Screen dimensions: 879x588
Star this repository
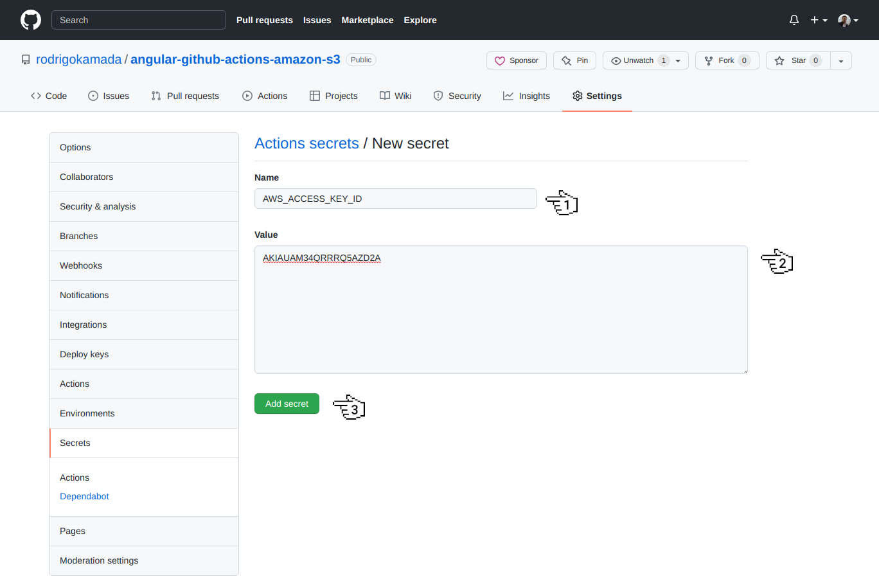[x=797, y=60]
